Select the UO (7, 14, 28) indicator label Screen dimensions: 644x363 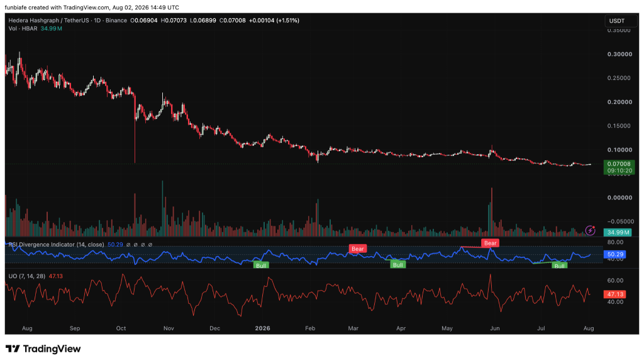[26, 276]
